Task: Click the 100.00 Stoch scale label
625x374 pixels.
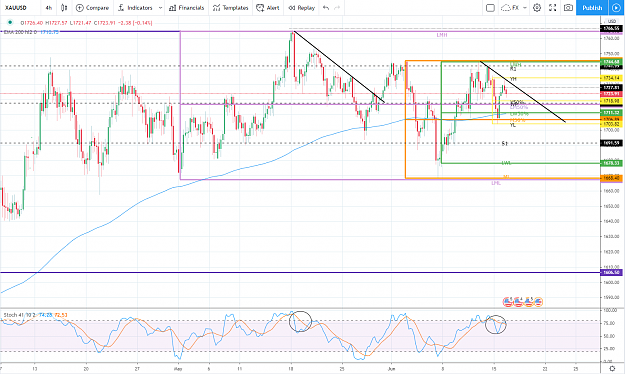Action: pos(611,310)
